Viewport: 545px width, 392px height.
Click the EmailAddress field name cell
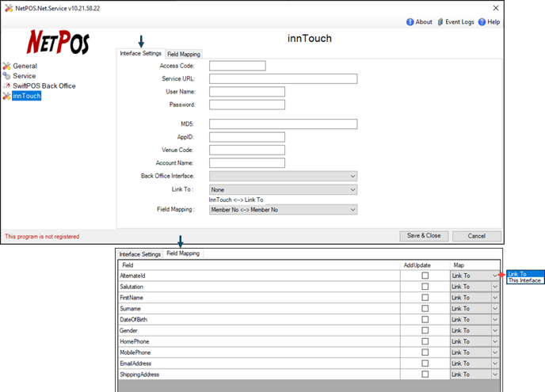coord(259,363)
